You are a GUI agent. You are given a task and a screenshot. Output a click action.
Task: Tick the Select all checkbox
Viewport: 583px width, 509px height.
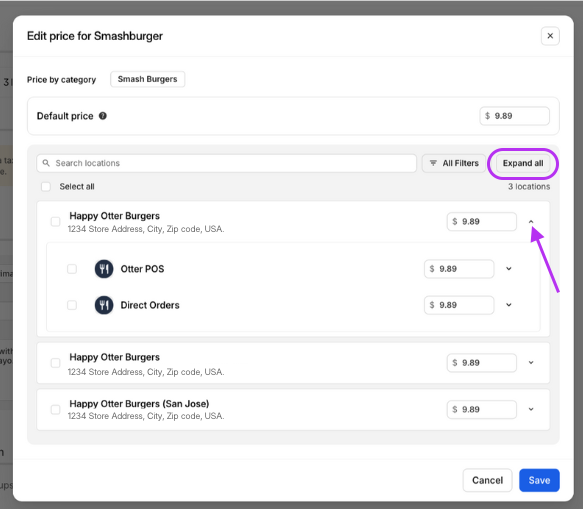coord(46,187)
